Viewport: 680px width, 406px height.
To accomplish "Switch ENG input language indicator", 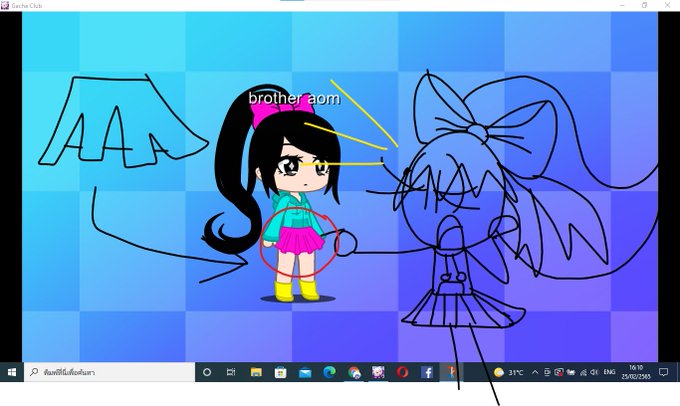I will point(609,372).
